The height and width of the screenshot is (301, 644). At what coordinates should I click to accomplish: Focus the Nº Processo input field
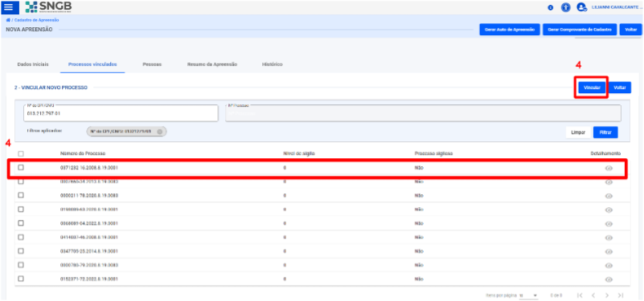point(423,112)
